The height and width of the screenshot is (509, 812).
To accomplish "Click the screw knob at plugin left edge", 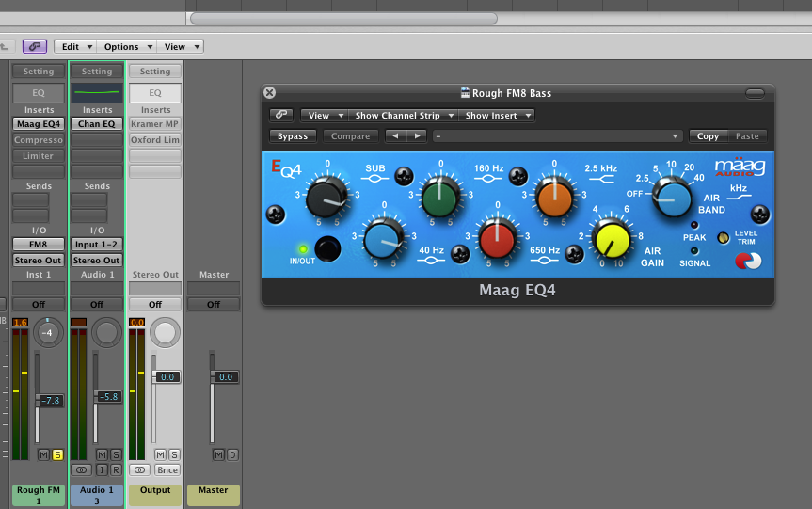I will [276, 215].
